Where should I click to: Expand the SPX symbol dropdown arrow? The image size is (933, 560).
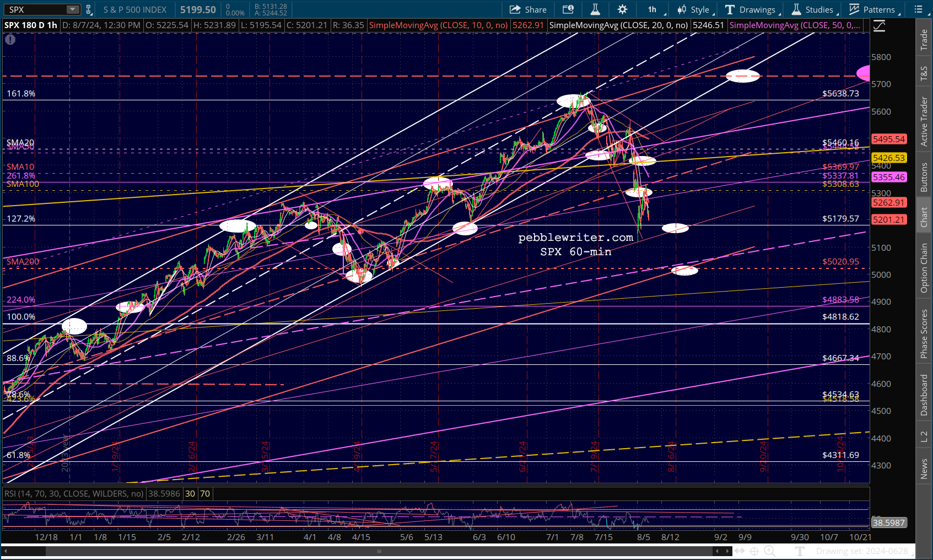click(73, 9)
